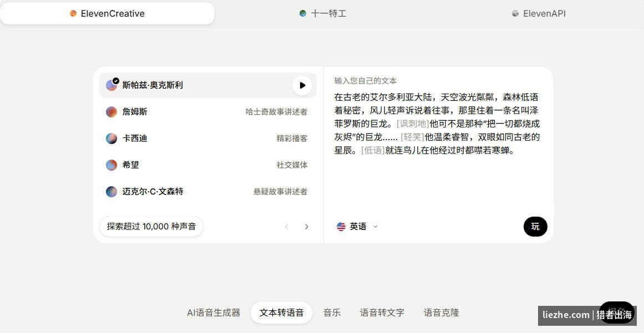Image resolution: width=644 pixels, height=333 pixels.
Task: Click the orange ElevenCreative tab icon
Action: 73,13
